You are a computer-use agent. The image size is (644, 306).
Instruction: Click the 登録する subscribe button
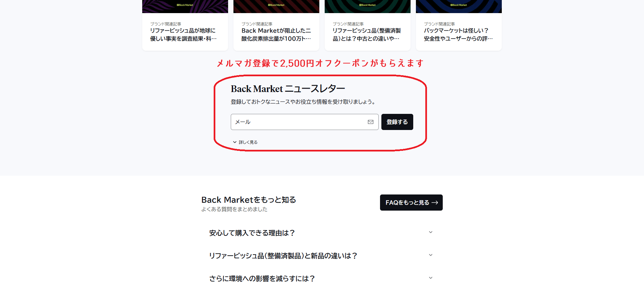pos(397,122)
